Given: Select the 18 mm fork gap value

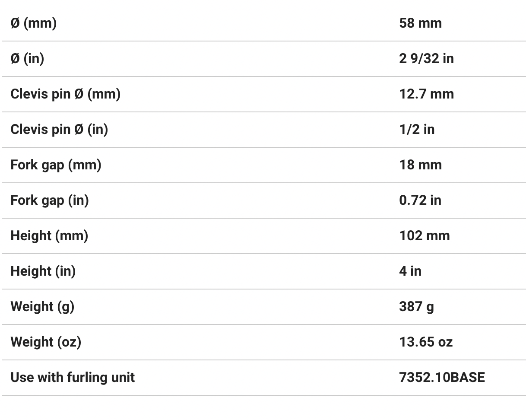Looking at the screenshot, I should coord(420,165).
